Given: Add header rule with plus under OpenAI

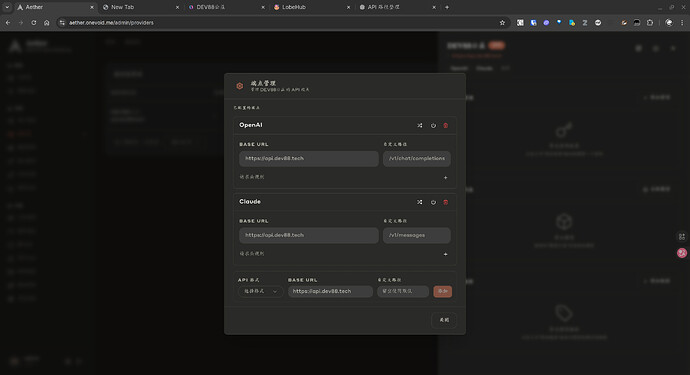Looking at the screenshot, I should pos(445,177).
